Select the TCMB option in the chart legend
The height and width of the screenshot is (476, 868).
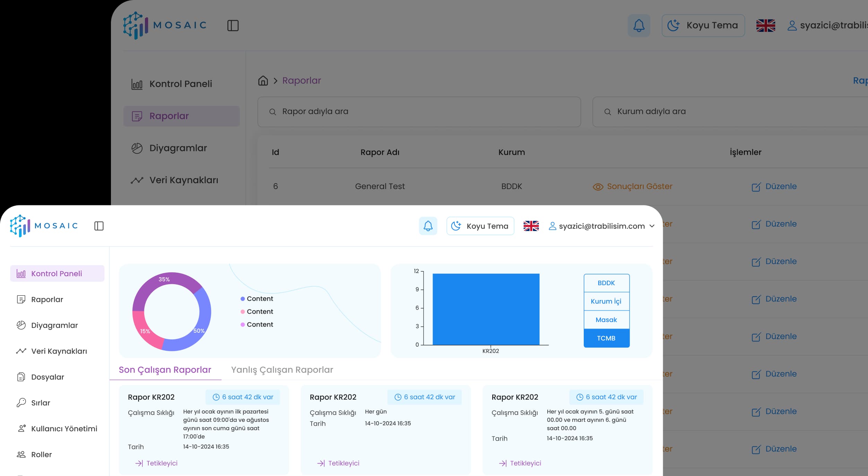[606, 338]
